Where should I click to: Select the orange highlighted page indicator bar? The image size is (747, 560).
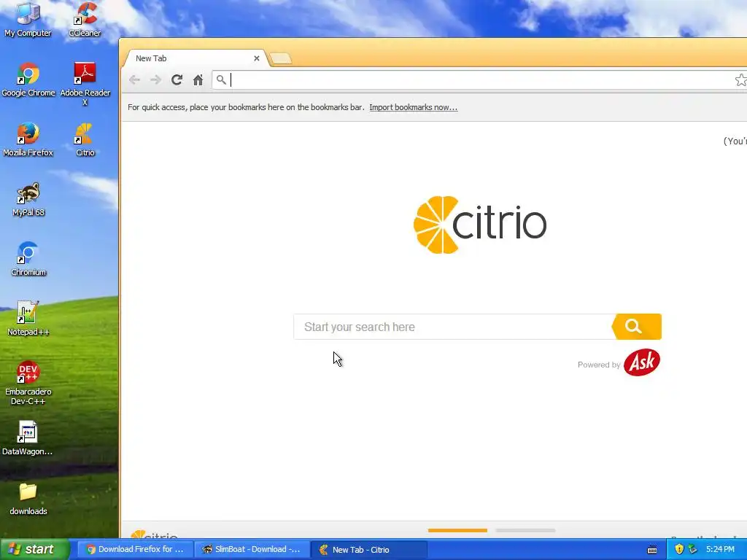click(x=457, y=530)
